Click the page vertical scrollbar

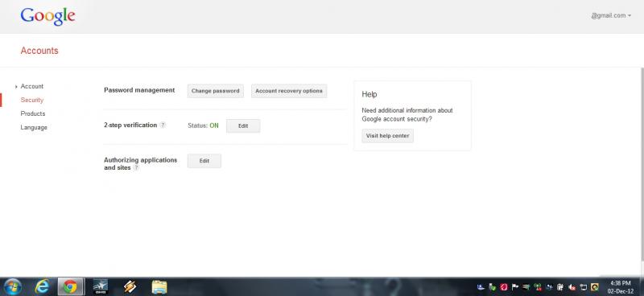click(642, 164)
